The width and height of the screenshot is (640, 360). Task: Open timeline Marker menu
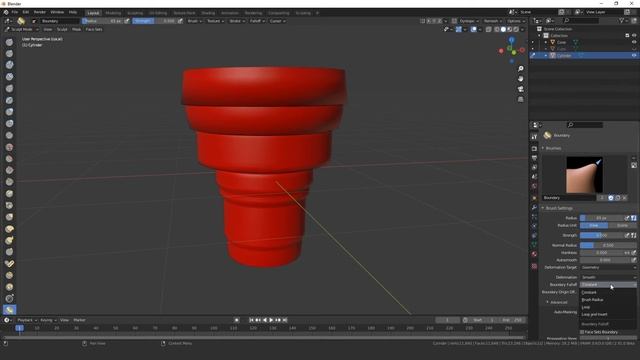click(x=79, y=320)
